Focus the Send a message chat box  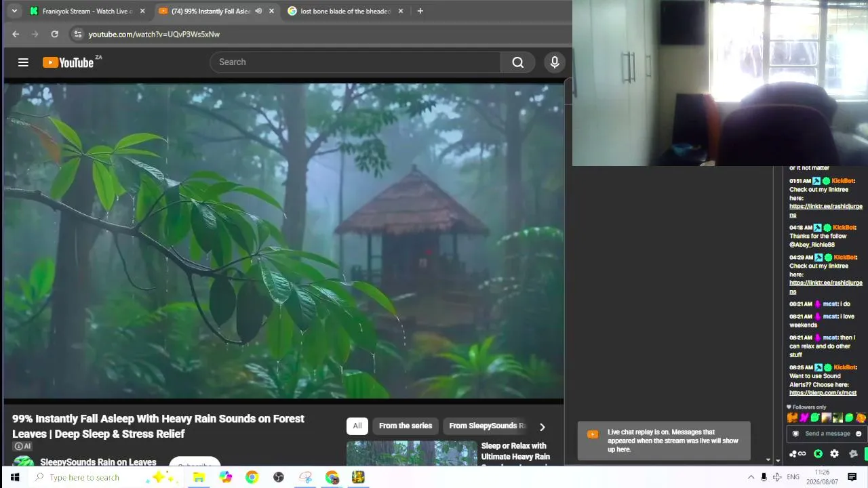coord(827,434)
